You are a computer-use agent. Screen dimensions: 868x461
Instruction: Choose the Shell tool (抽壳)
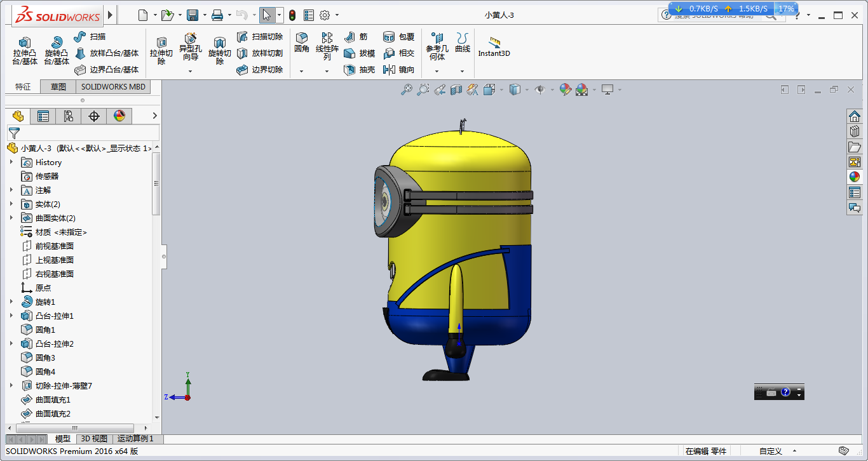[x=359, y=70]
